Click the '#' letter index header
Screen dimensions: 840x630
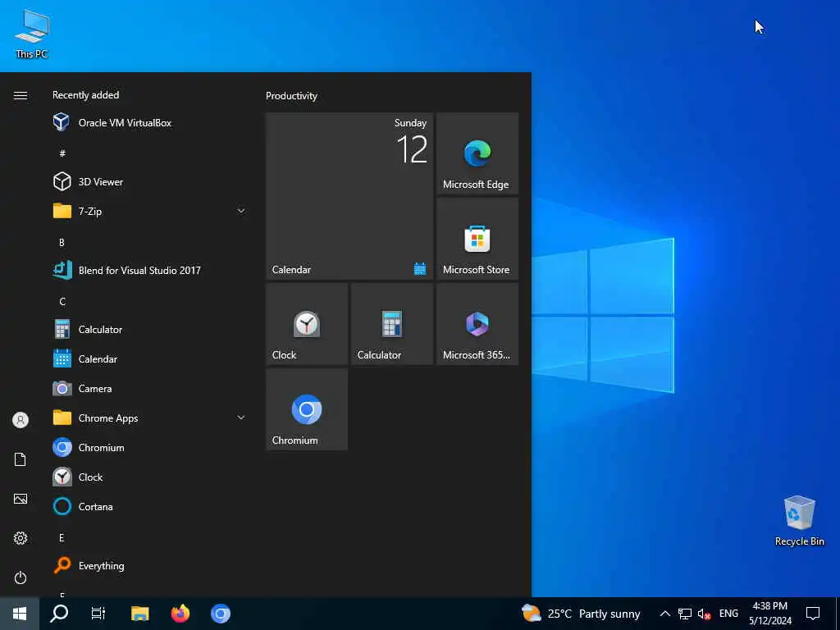pyautogui.click(x=62, y=153)
